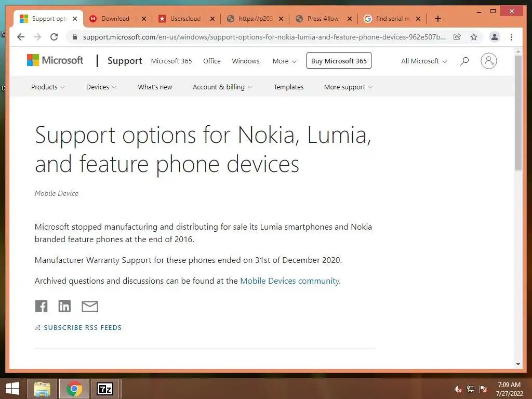This screenshot has width=532, height=399.
Task: Go back to the previous page
Action: pos(21,37)
